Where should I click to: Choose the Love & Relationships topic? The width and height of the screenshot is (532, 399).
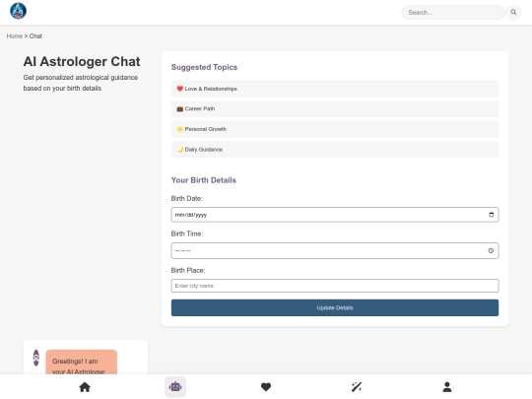pyautogui.click(x=335, y=89)
